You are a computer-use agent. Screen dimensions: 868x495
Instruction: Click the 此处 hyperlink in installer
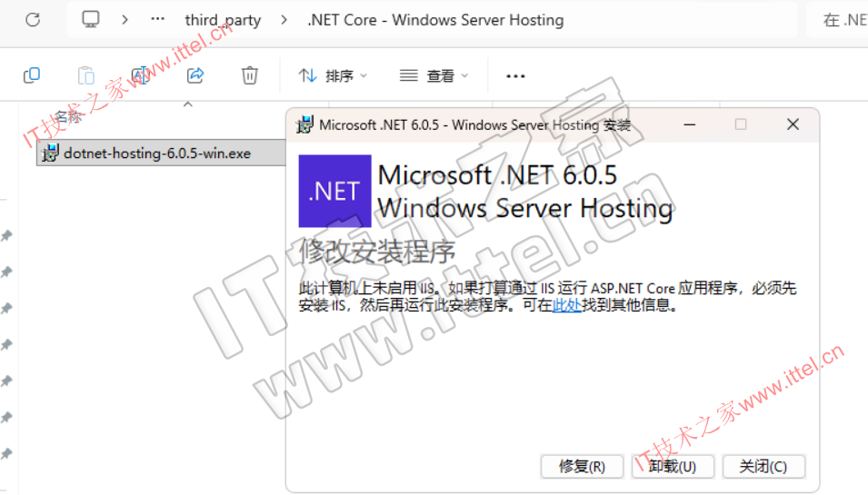tap(567, 305)
